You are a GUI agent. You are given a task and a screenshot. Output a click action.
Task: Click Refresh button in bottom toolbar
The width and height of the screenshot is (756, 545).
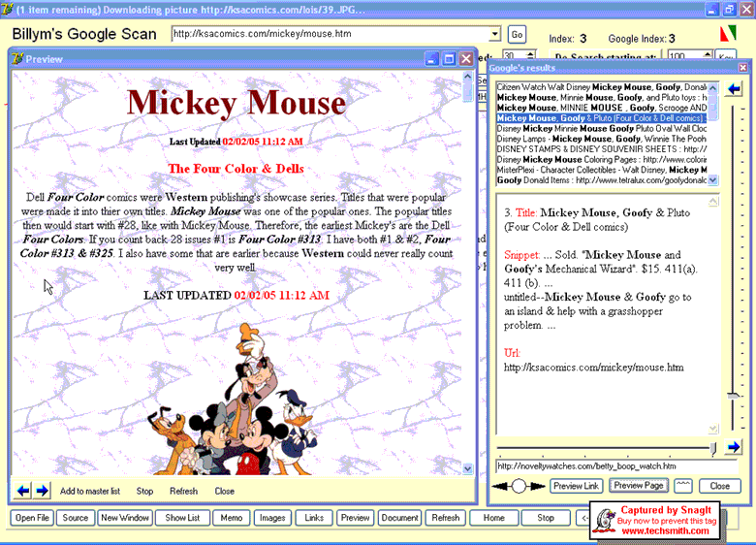coord(446,518)
